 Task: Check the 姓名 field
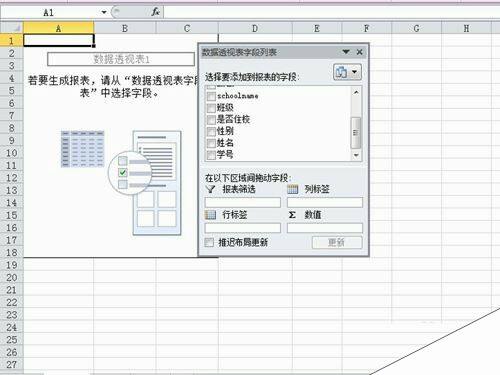pyautogui.click(x=211, y=143)
